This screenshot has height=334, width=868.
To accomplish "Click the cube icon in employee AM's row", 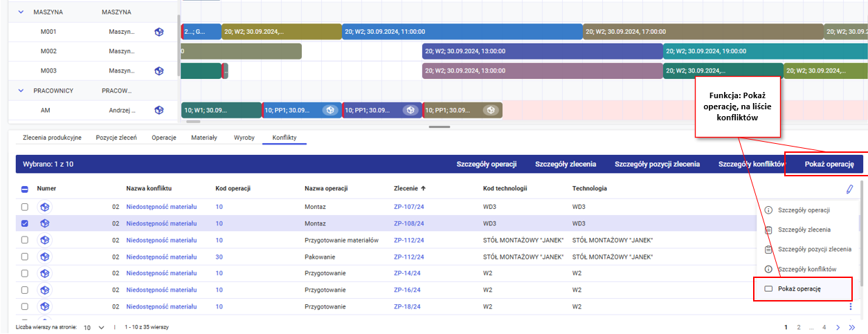I will [x=159, y=110].
